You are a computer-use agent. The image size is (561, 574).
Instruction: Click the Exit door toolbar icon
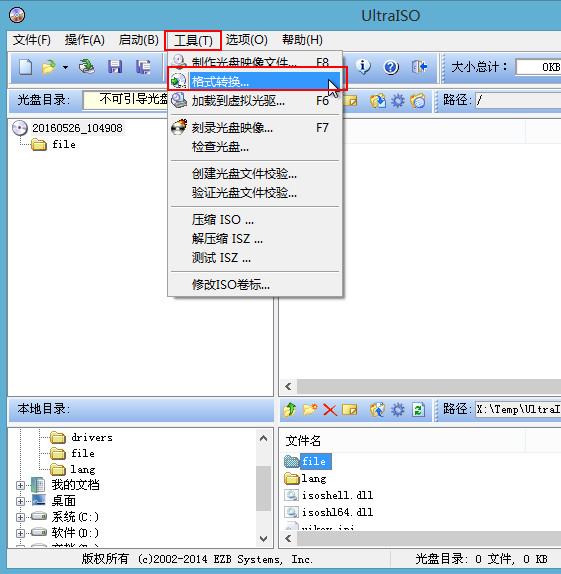click(x=419, y=67)
